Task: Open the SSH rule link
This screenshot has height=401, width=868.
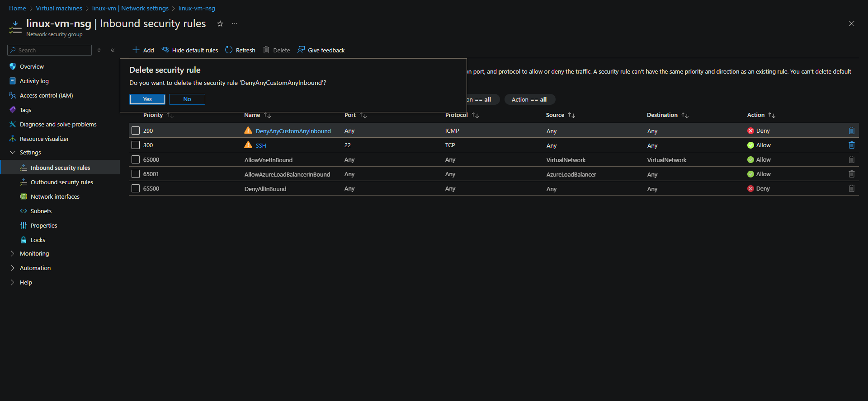Action: coord(261,146)
